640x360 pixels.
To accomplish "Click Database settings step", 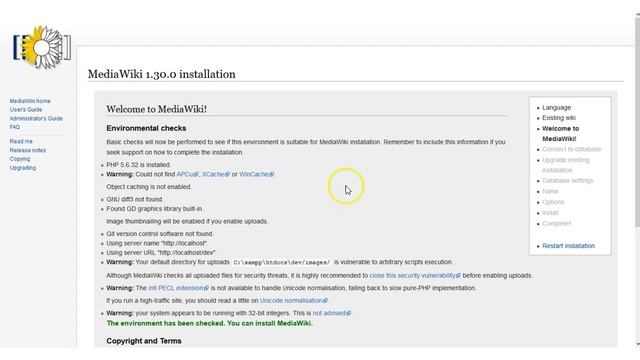I will point(567,180).
